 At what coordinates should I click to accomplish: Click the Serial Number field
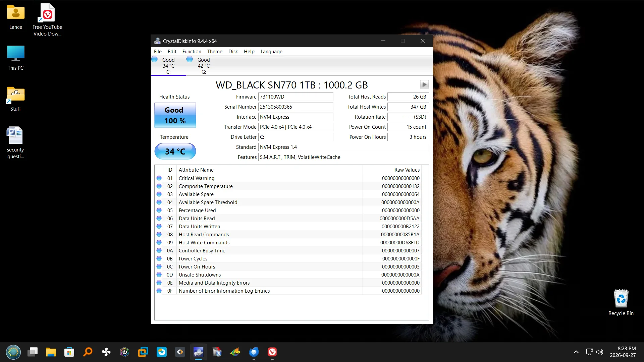[296, 107]
